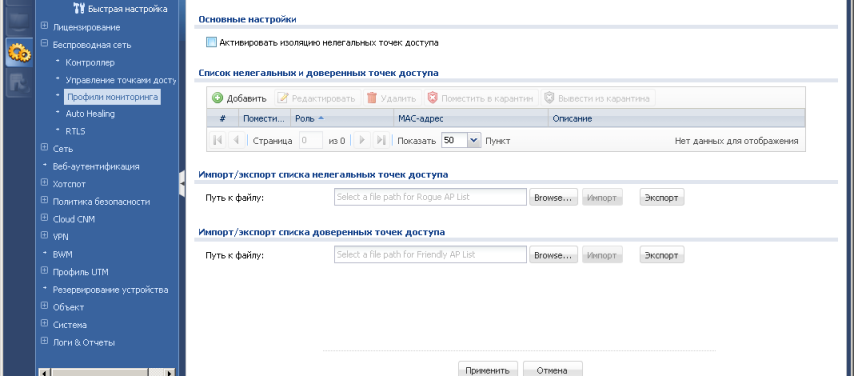Go to the first page of list

217,140
